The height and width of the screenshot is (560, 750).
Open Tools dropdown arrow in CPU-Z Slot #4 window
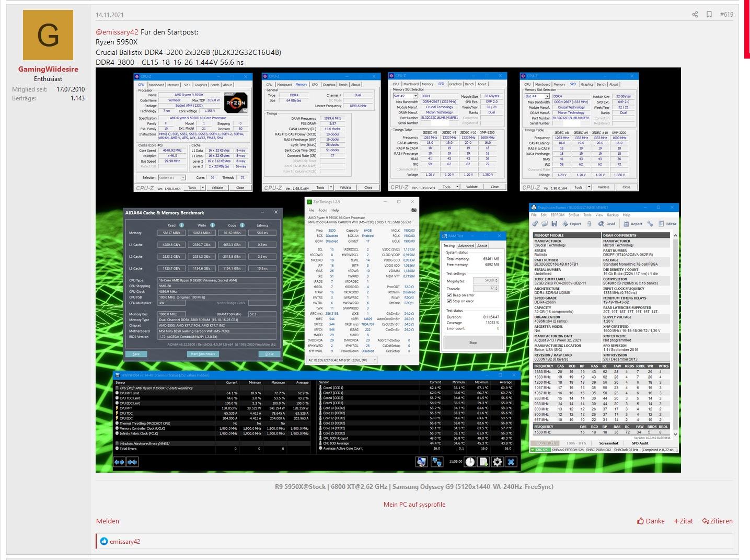pos(589,187)
